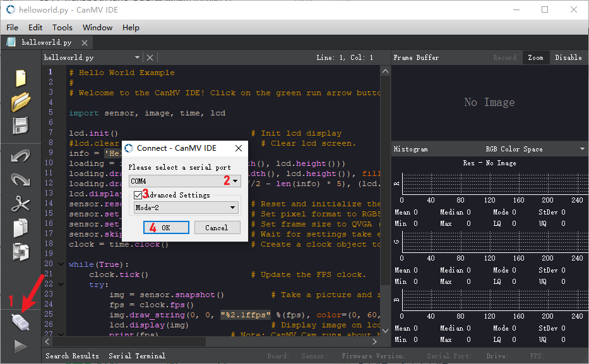Click the 'No Image' frame buffer area
Screen dimensions: 589x364
click(x=489, y=102)
